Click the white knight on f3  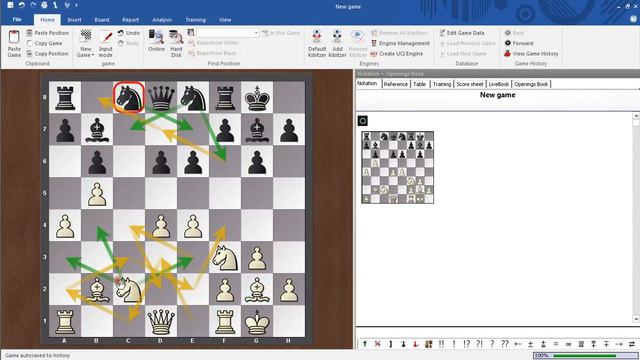225,257
